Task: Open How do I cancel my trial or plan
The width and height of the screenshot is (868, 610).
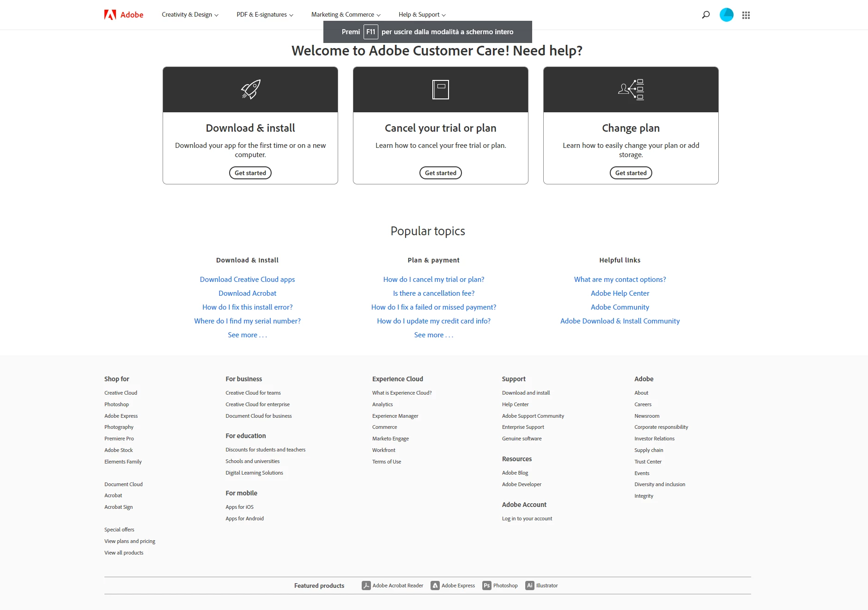Action: click(434, 280)
